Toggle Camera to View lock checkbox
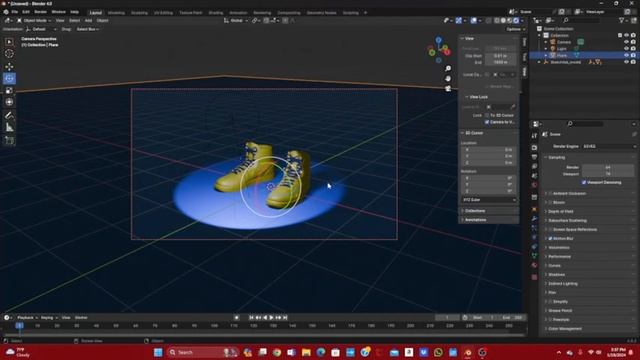The height and width of the screenshot is (360, 640). click(487, 122)
